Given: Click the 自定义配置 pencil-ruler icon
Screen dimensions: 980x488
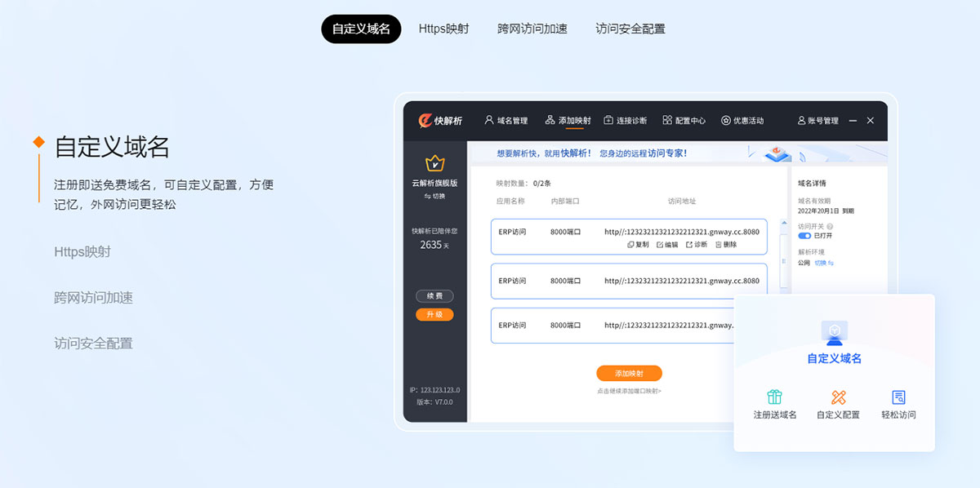Looking at the screenshot, I should (x=838, y=397).
